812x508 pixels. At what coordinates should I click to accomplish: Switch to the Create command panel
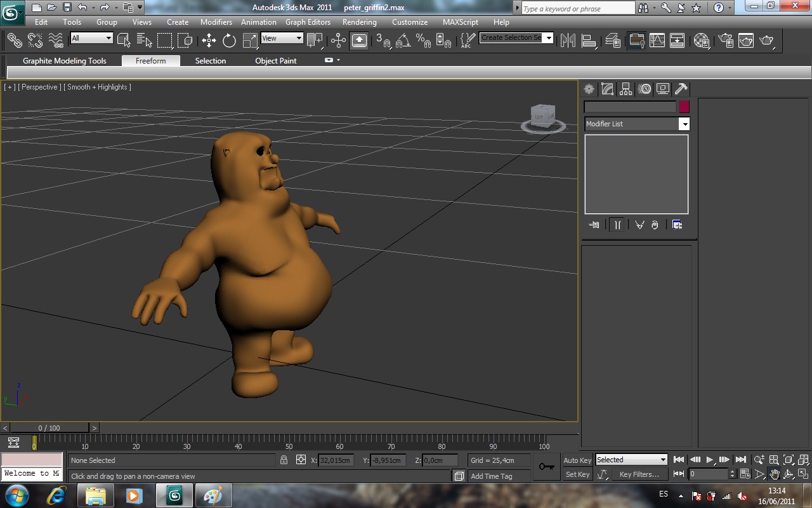pyautogui.click(x=589, y=89)
